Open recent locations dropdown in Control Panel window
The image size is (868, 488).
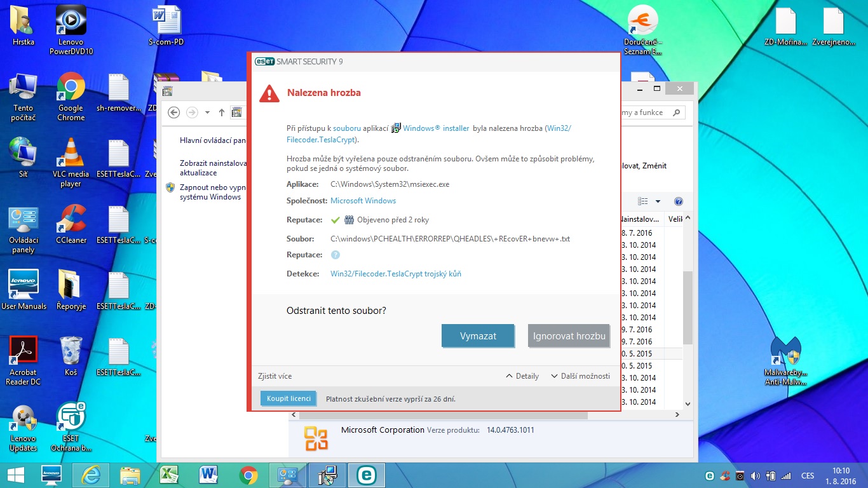click(207, 112)
